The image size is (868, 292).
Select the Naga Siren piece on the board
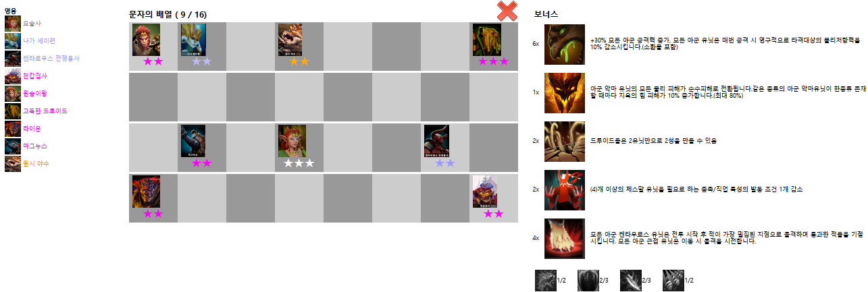coord(193,40)
